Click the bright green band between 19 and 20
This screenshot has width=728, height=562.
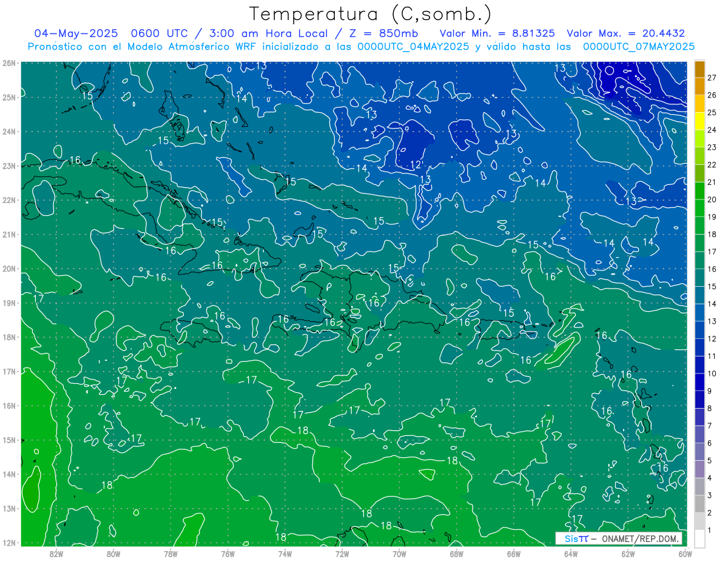700,208
